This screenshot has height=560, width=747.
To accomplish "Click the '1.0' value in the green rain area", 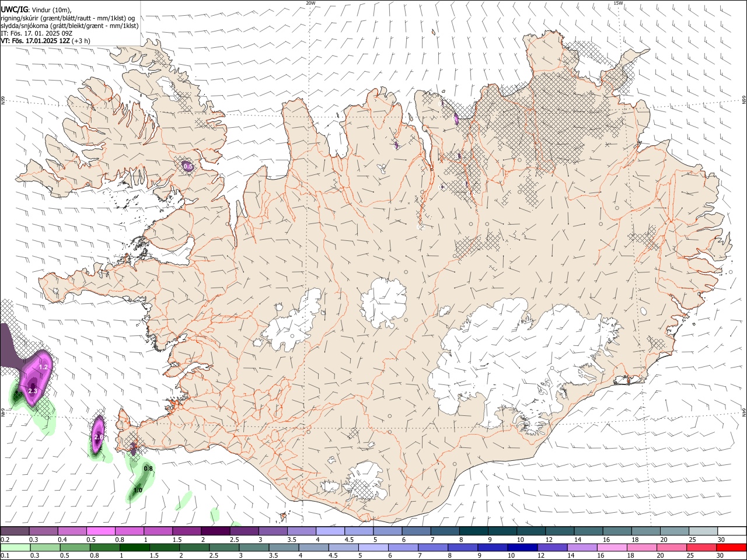I will click(x=138, y=491).
